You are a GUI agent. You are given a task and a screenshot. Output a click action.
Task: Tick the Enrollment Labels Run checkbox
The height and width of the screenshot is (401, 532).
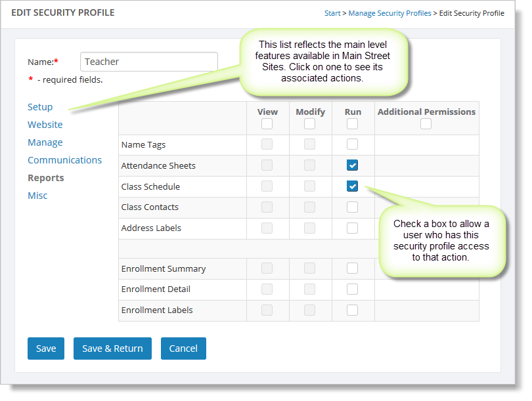(x=353, y=310)
